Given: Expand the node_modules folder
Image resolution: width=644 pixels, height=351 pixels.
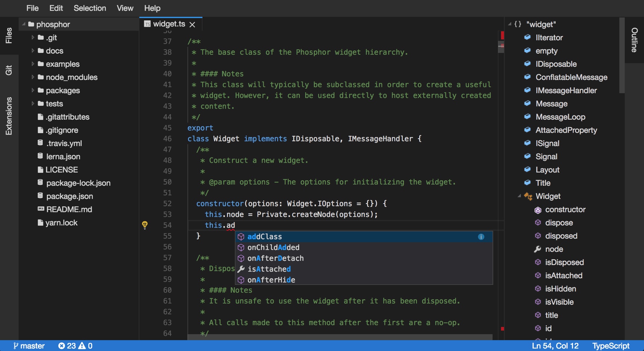Looking at the screenshot, I should pos(33,77).
